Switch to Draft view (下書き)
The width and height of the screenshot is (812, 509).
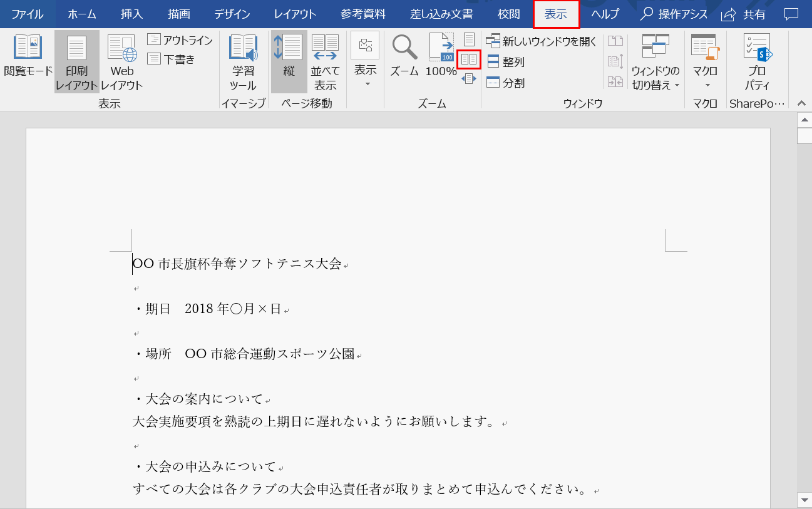point(171,59)
